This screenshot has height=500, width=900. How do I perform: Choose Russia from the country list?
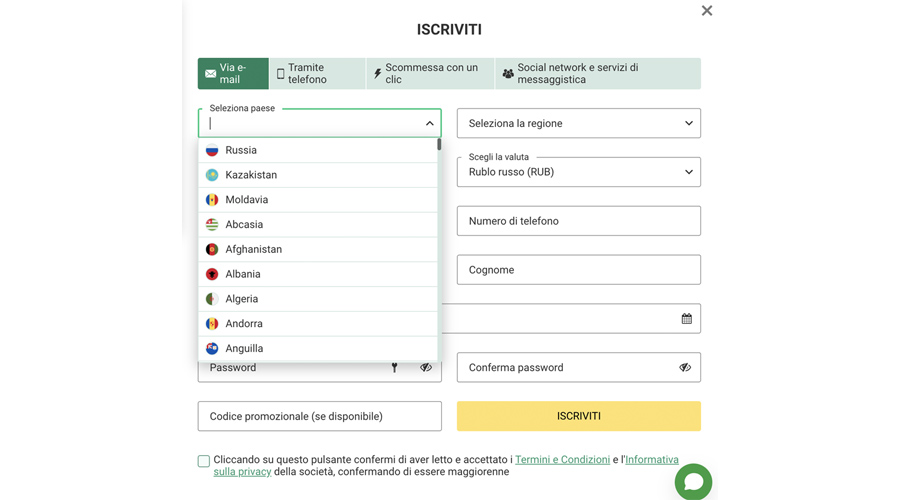317,150
